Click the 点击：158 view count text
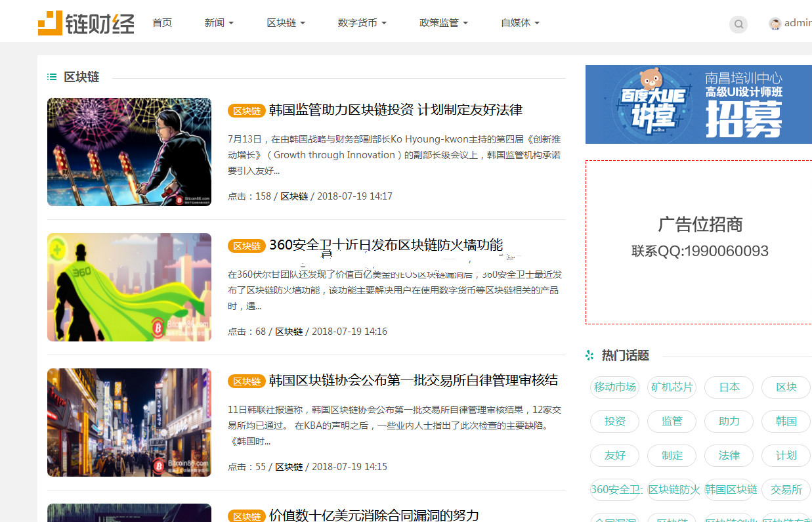 [249, 196]
